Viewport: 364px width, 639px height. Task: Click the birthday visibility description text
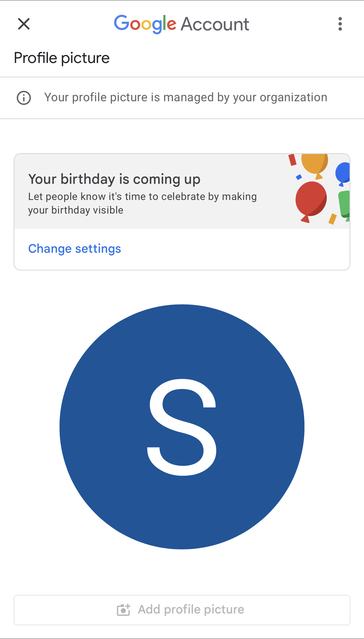tap(142, 203)
